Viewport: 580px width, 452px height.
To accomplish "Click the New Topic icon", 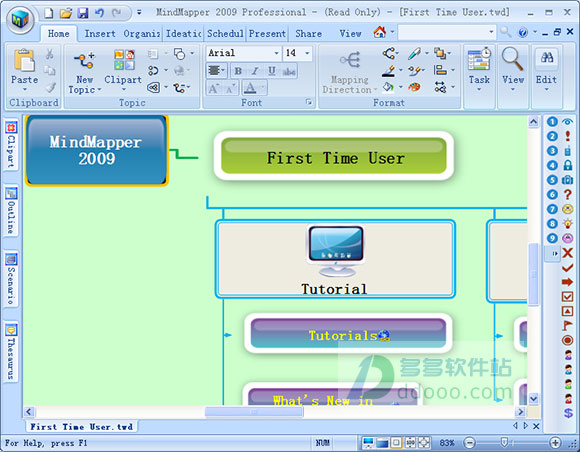I will click(x=84, y=60).
